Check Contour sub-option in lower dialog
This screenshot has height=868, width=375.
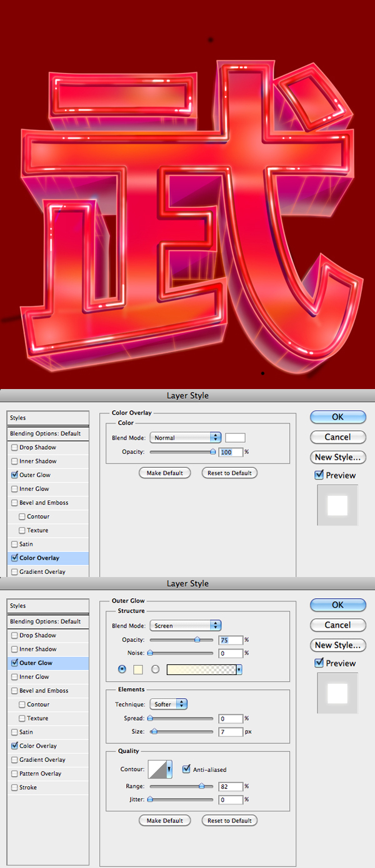click(22, 704)
